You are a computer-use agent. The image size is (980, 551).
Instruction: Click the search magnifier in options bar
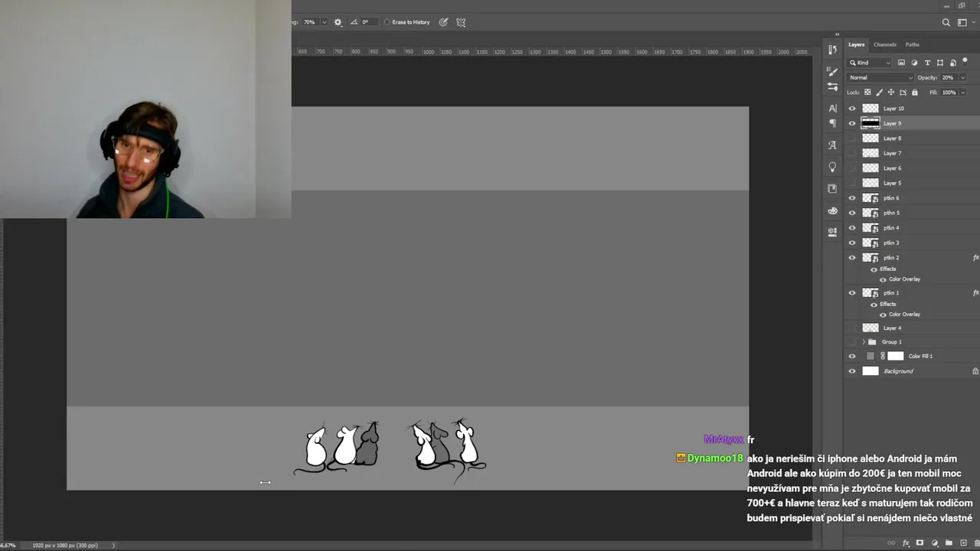(x=946, y=23)
